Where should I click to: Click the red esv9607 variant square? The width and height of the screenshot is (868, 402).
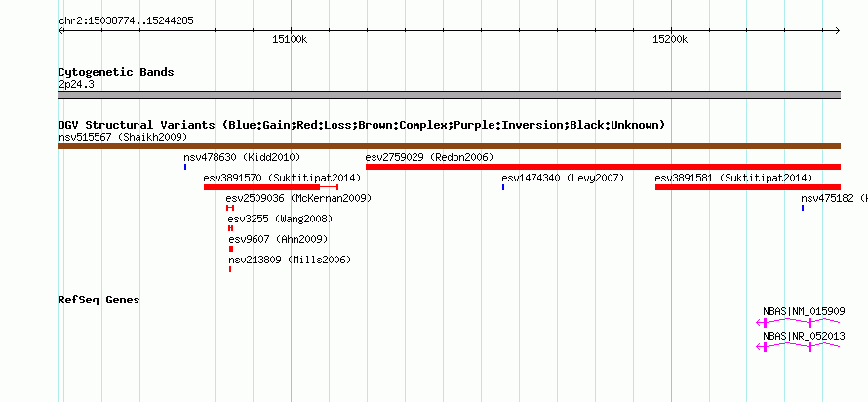click(231, 249)
